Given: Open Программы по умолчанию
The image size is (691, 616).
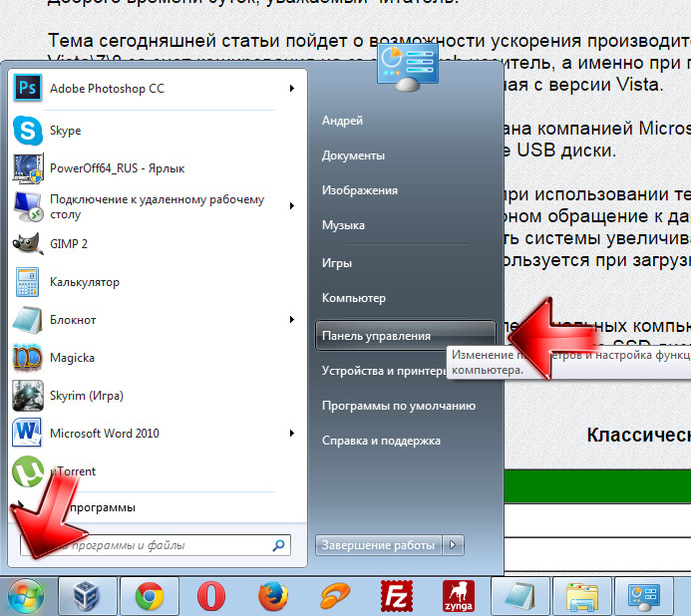Looking at the screenshot, I should [x=399, y=406].
